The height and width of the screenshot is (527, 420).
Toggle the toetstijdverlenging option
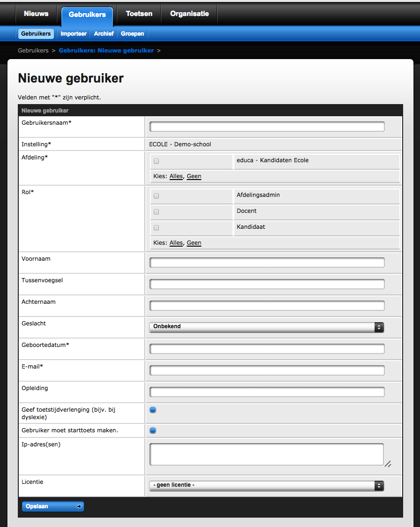[153, 410]
